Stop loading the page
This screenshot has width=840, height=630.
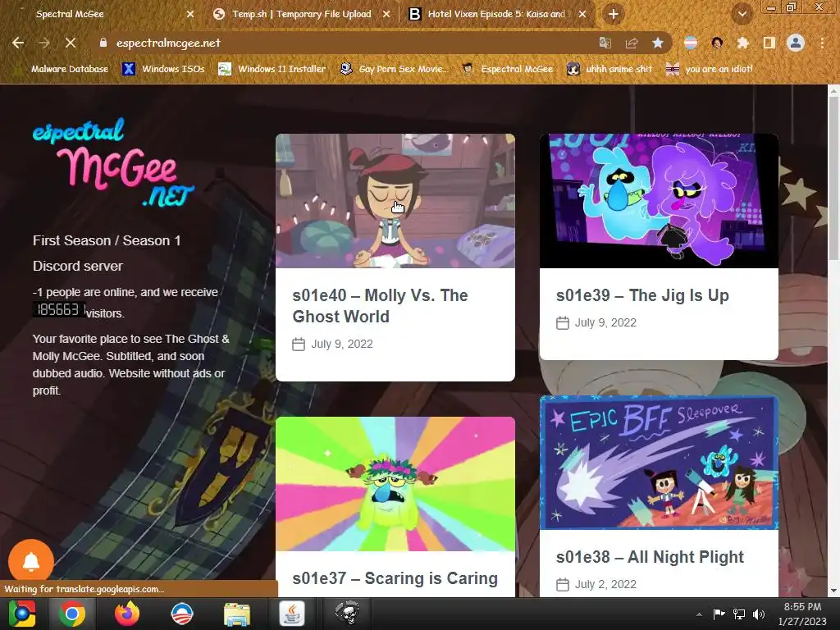(x=71, y=43)
